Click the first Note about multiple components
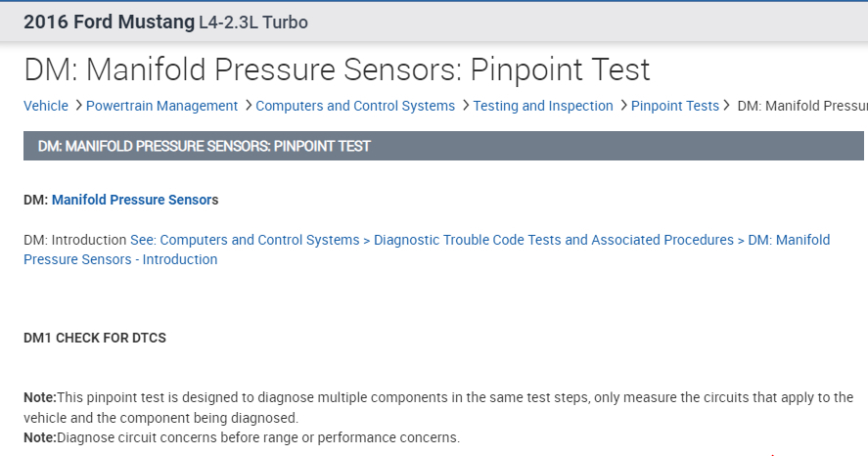 [x=438, y=397]
